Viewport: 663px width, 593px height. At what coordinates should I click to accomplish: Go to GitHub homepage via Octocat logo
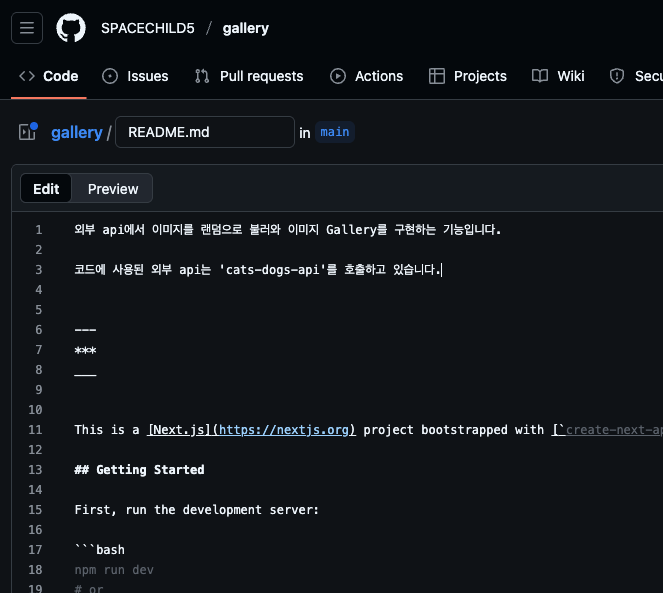(71, 28)
